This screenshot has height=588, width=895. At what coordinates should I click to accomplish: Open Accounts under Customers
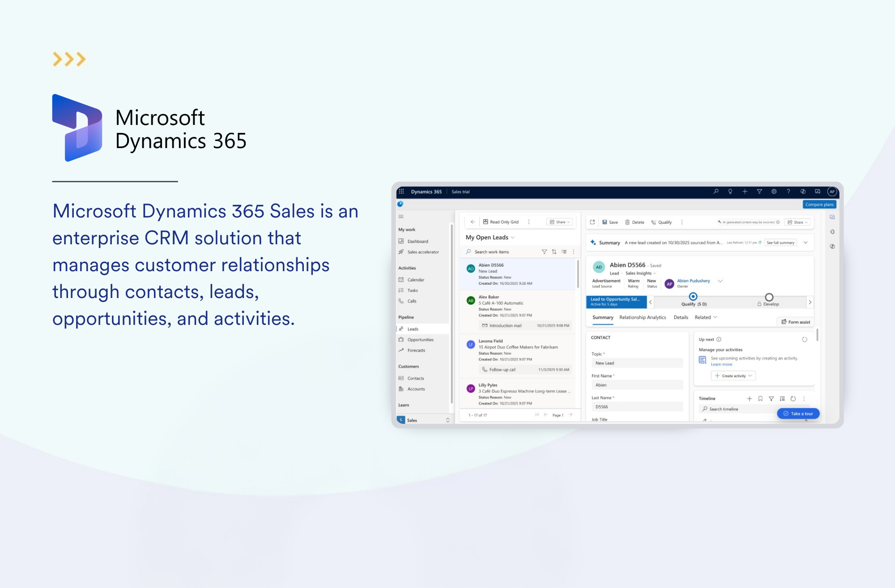click(x=416, y=389)
